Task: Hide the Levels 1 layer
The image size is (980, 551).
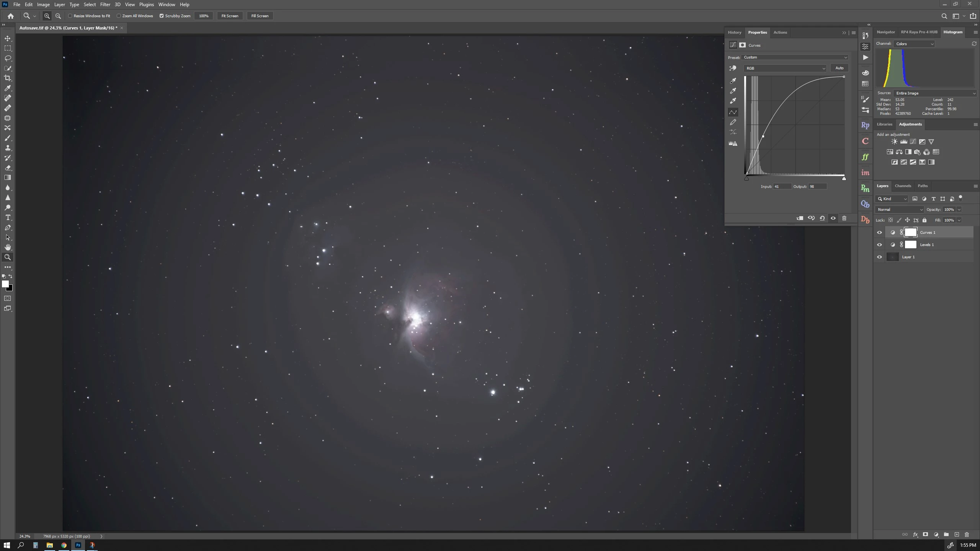Action: point(879,245)
